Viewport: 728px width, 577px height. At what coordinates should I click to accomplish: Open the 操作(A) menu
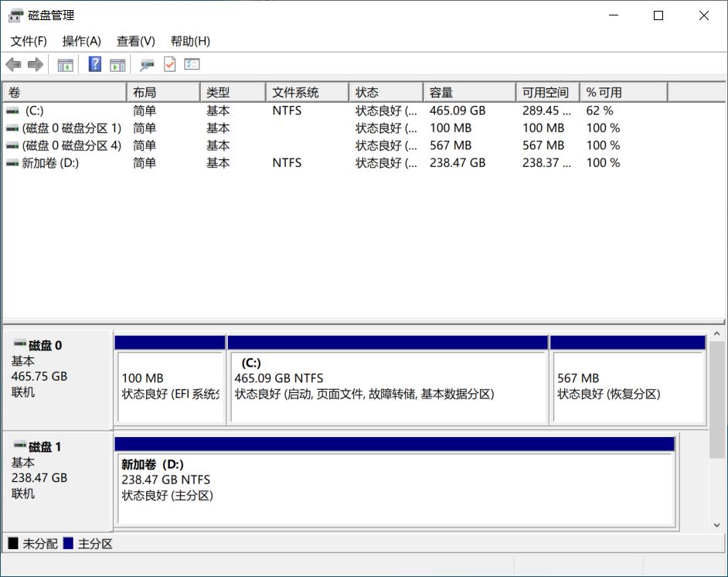click(x=81, y=41)
